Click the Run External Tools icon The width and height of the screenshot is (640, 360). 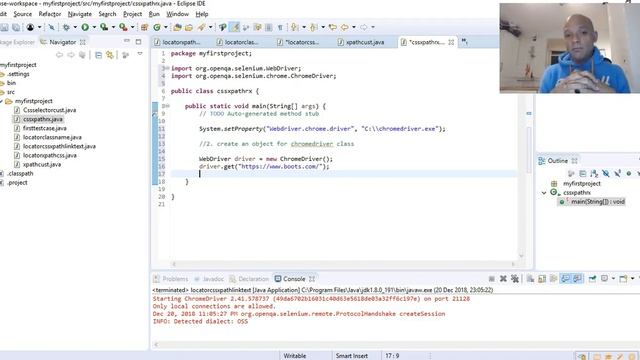pyautogui.click(x=123, y=27)
